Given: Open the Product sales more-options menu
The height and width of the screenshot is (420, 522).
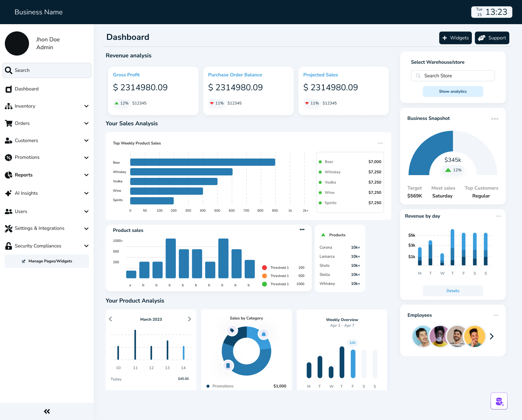Looking at the screenshot, I should click(302, 230).
